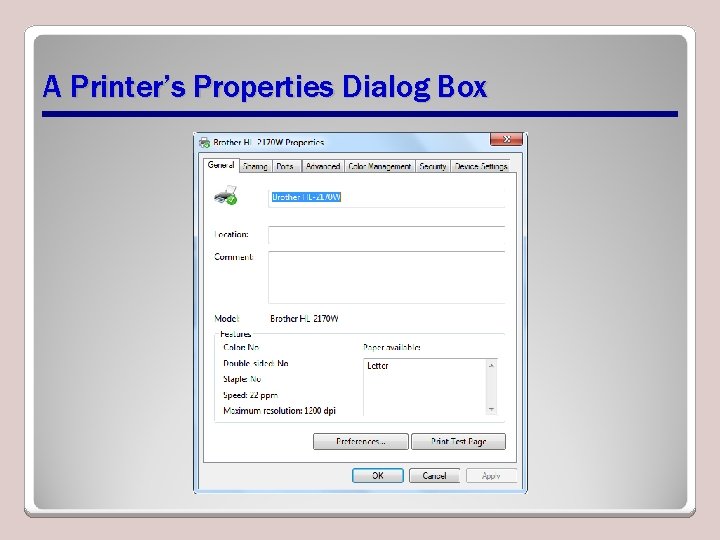
Task: Click the Print Test Page button
Action: 458,442
